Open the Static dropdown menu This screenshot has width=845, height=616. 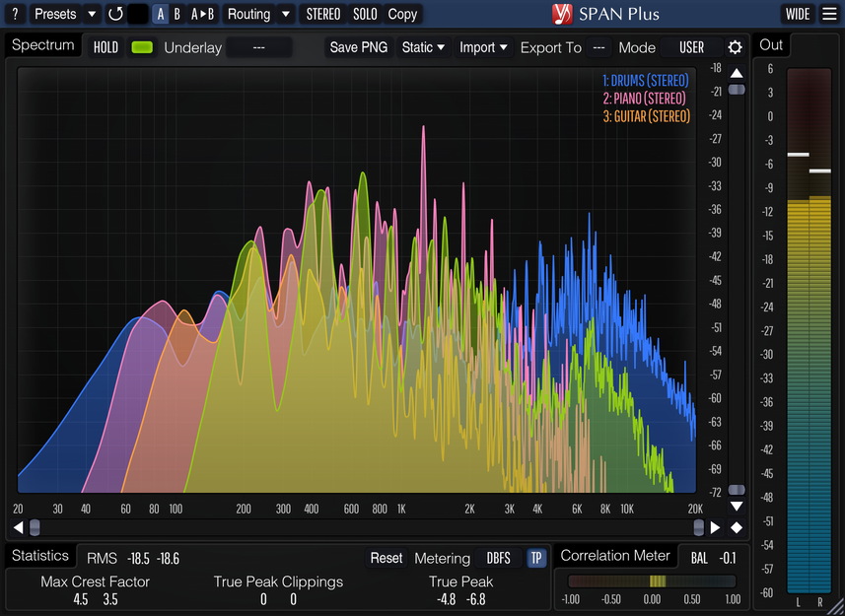[423, 47]
